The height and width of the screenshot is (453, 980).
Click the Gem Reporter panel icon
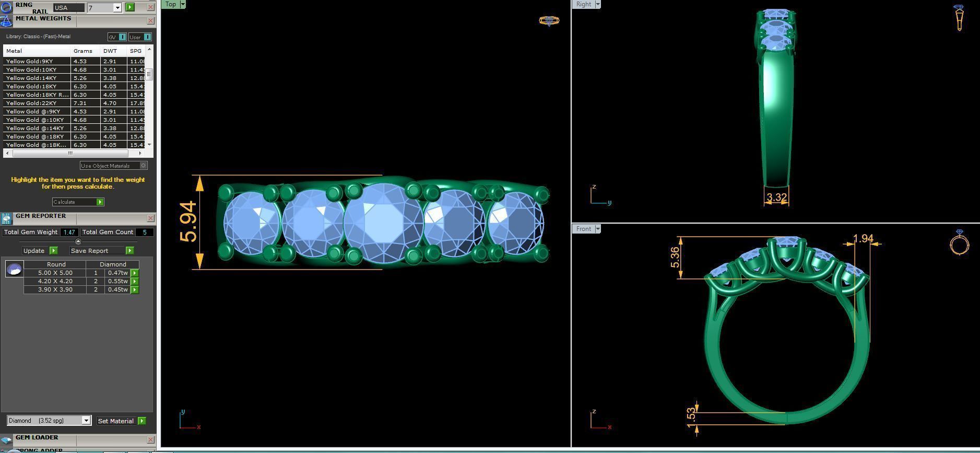[6, 218]
